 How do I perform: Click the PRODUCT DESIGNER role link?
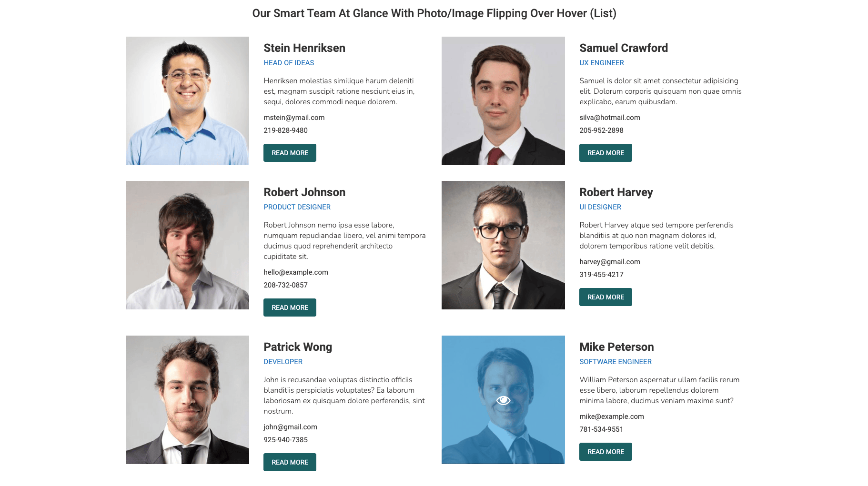coord(297,207)
